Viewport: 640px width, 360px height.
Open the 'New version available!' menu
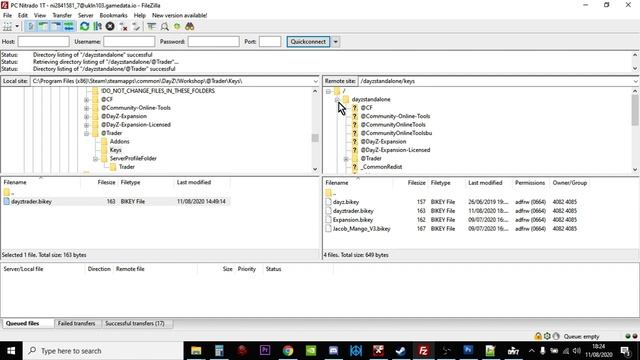(x=179, y=15)
